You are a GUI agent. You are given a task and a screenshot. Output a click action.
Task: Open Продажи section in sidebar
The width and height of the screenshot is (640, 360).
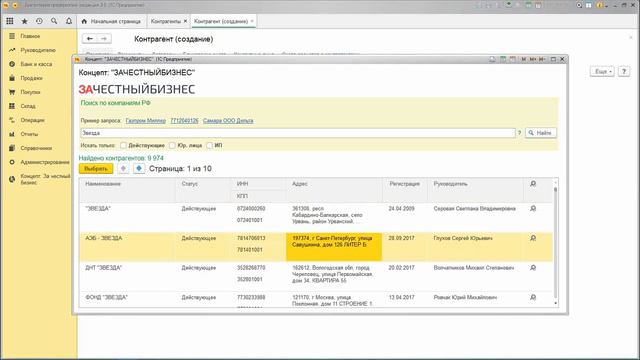tap(31, 78)
